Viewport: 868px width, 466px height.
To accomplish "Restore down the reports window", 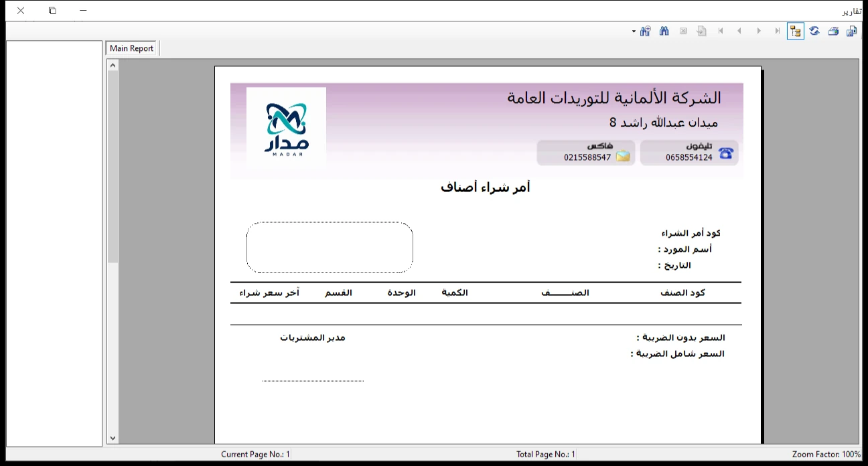I will point(52,11).
